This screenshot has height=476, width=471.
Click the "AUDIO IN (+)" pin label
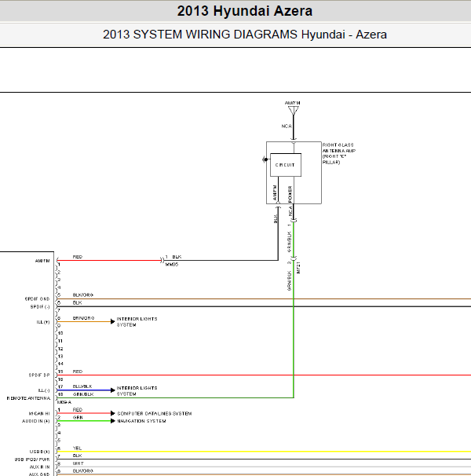[x=36, y=421]
